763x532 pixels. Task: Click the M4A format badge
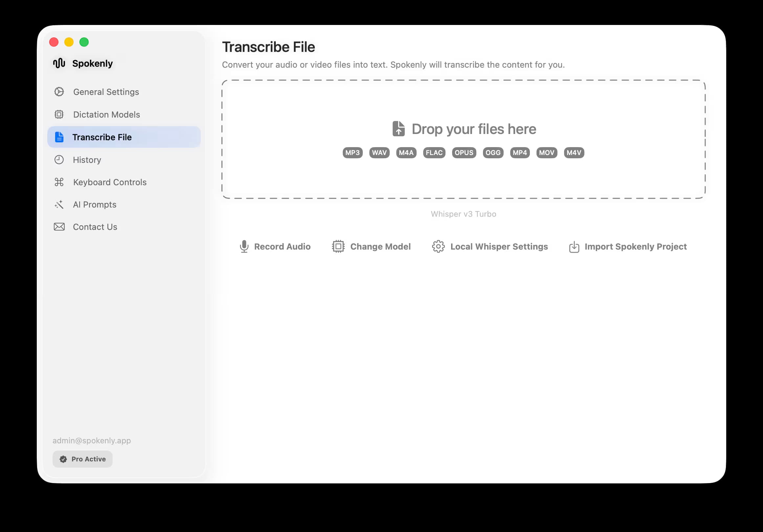coord(406,153)
